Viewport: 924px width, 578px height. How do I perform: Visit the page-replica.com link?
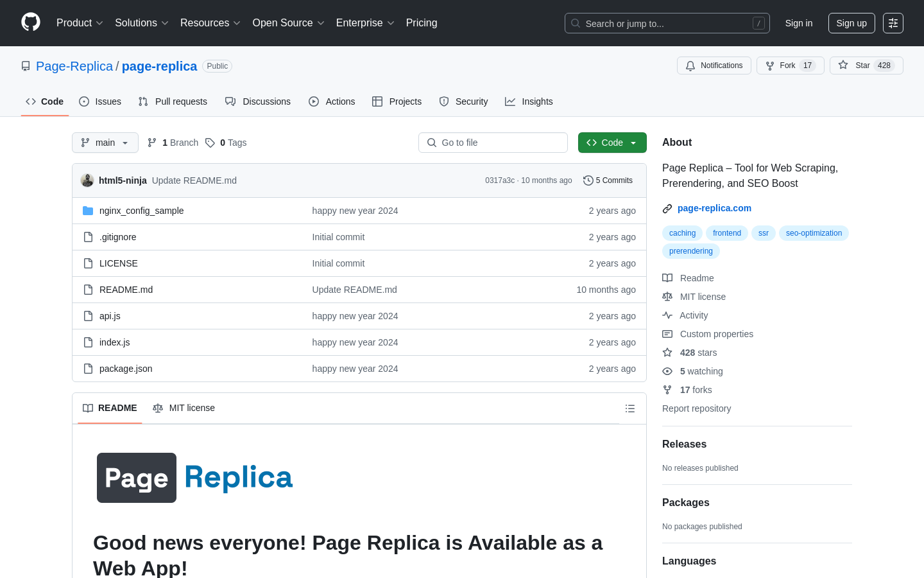pyautogui.click(x=714, y=208)
